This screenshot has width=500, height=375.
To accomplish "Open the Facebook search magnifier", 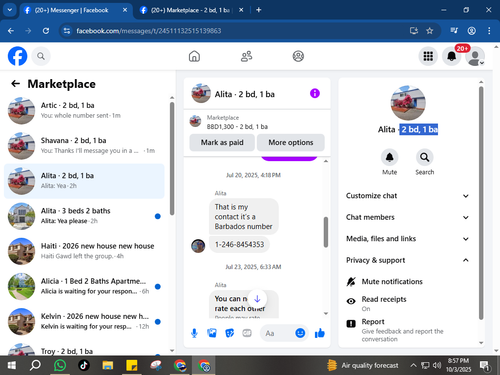I will pyautogui.click(x=41, y=56).
